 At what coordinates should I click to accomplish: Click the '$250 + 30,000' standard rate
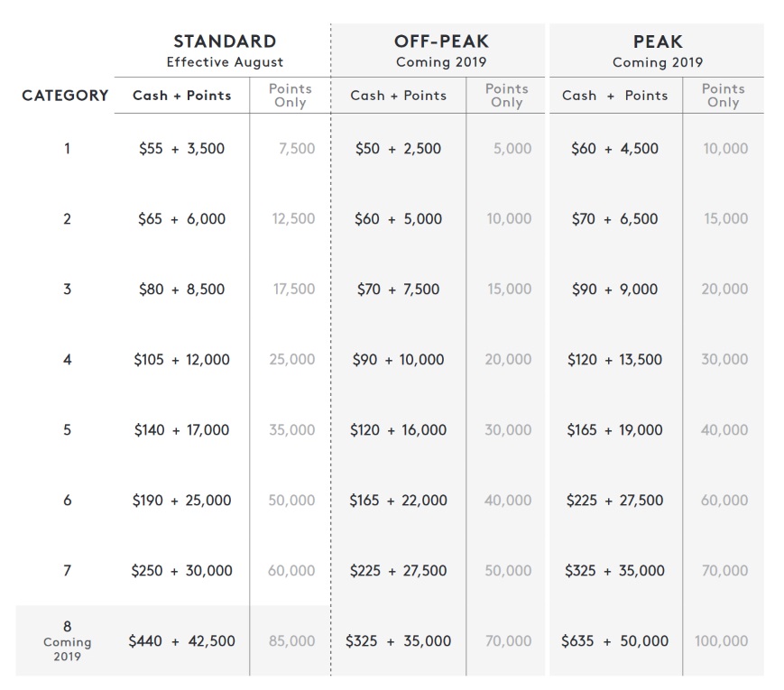181,571
